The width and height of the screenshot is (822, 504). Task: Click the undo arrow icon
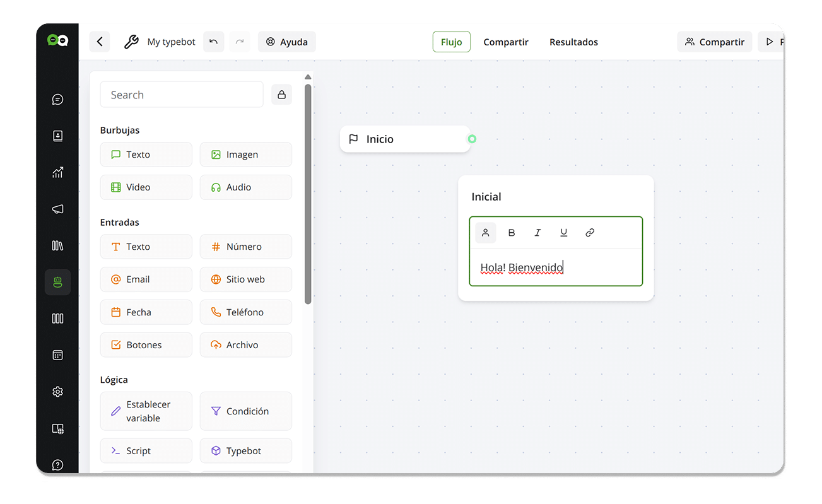tap(214, 42)
